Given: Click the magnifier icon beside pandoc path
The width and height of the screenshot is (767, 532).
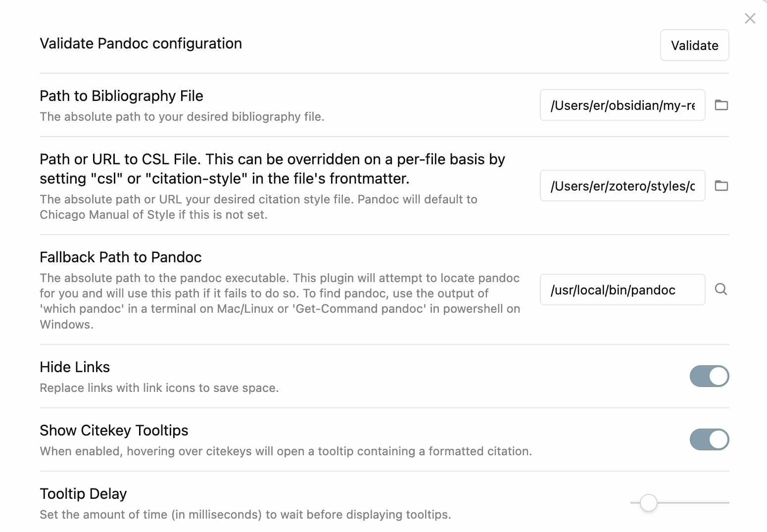Looking at the screenshot, I should click(x=721, y=290).
